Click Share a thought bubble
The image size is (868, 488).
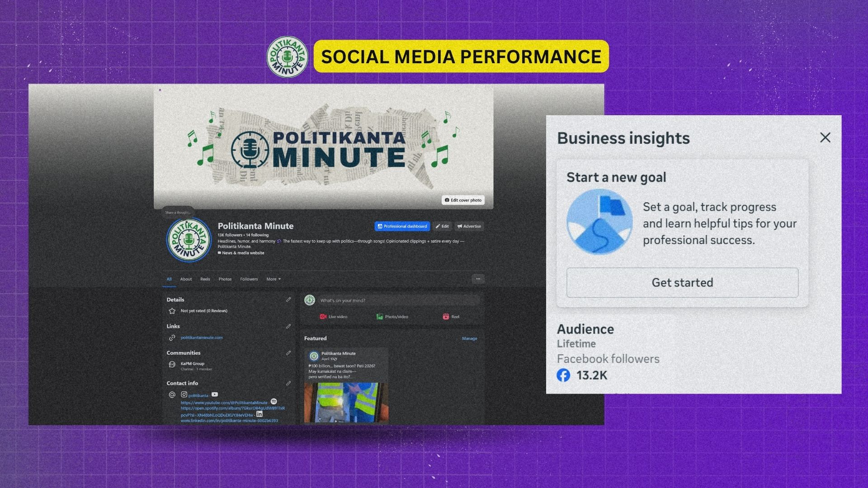click(x=178, y=212)
